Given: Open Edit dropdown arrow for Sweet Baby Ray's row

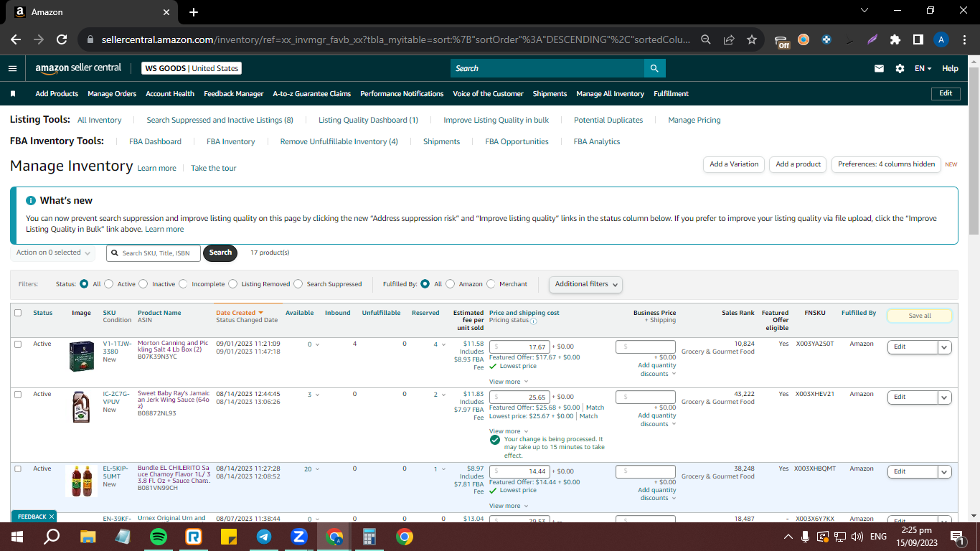Looking at the screenshot, I should pos(945,397).
